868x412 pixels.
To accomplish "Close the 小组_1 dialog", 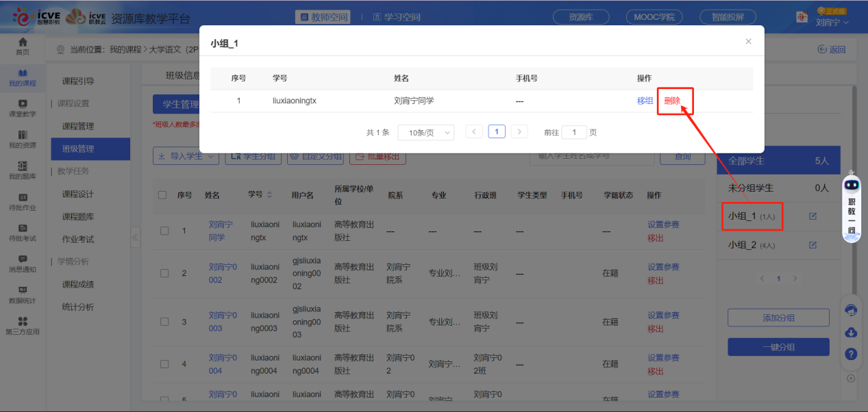I will pyautogui.click(x=748, y=42).
